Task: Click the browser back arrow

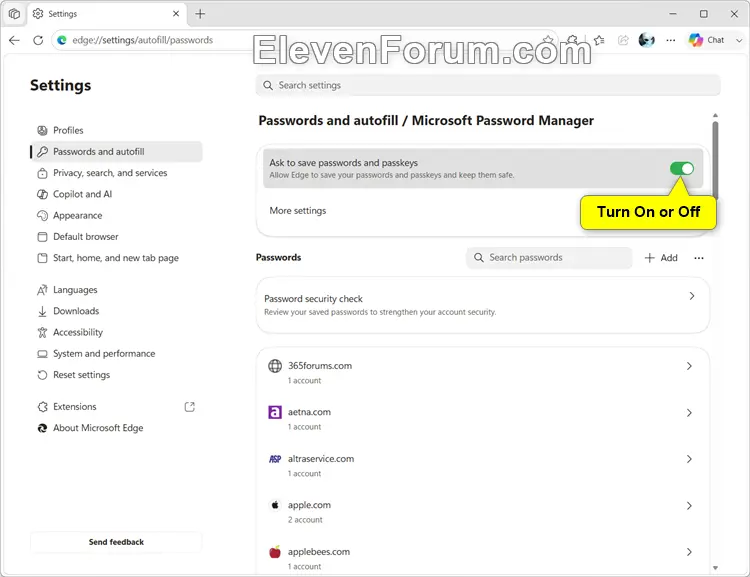Action: point(14,40)
